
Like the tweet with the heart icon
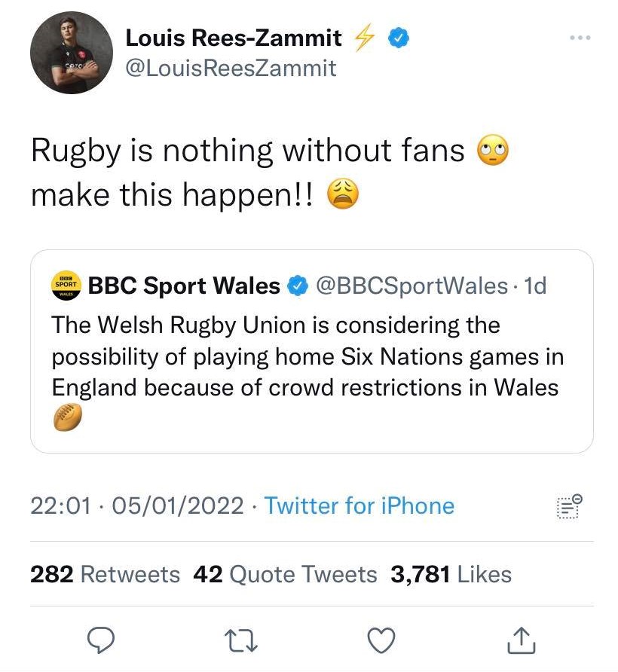(381, 640)
